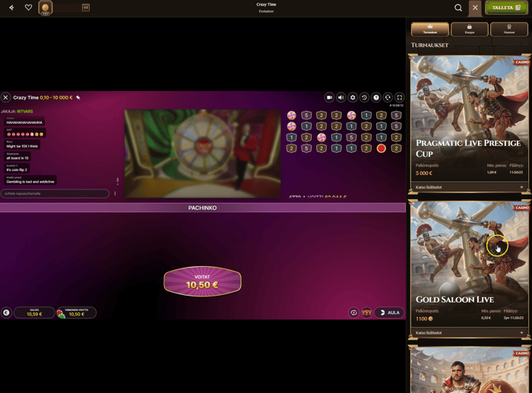Toggle the video camera icon

pyautogui.click(x=329, y=97)
